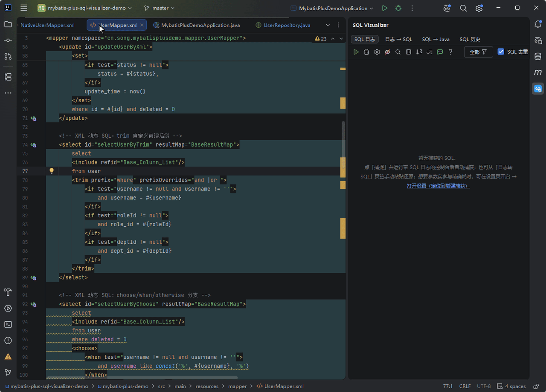Switch to the SQL → Java tab

(436, 39)
